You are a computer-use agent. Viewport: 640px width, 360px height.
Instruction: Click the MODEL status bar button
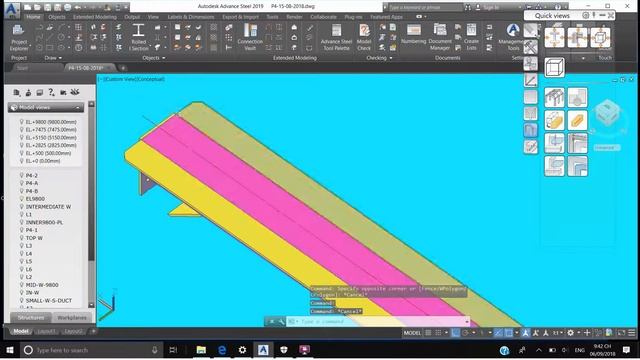pos(412,333)
